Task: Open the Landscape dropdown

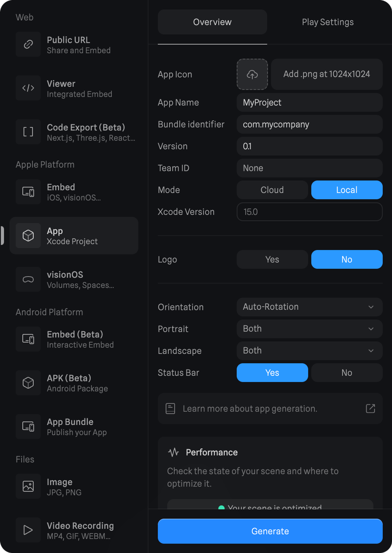Action: coord(309,351)
